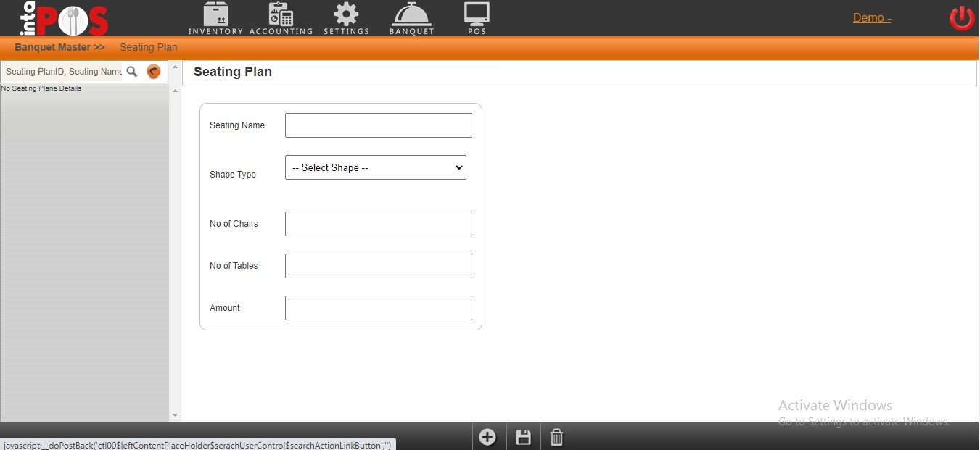Screen dimensions: 980x450
Task: Click the Banquet Master breadcrumb
Action: (x=59, y=47)
